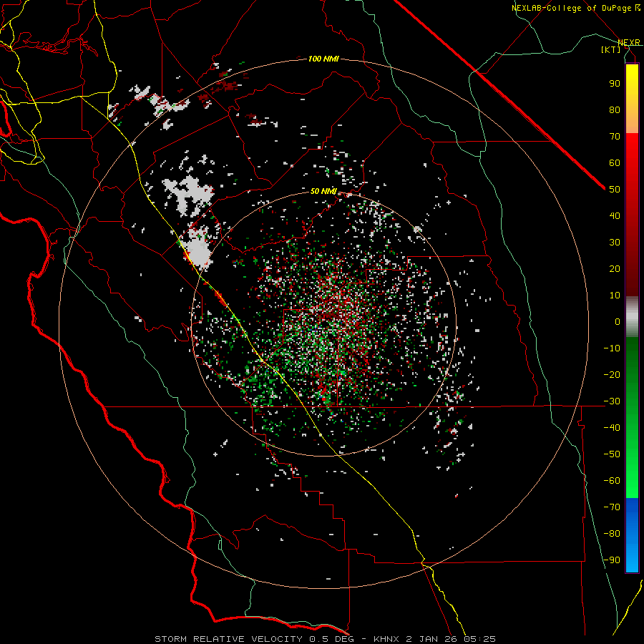Click the 70 value on the velocity scale
Image resolution: width=644 pixels, height=644 pixels.
coord(615,137)
